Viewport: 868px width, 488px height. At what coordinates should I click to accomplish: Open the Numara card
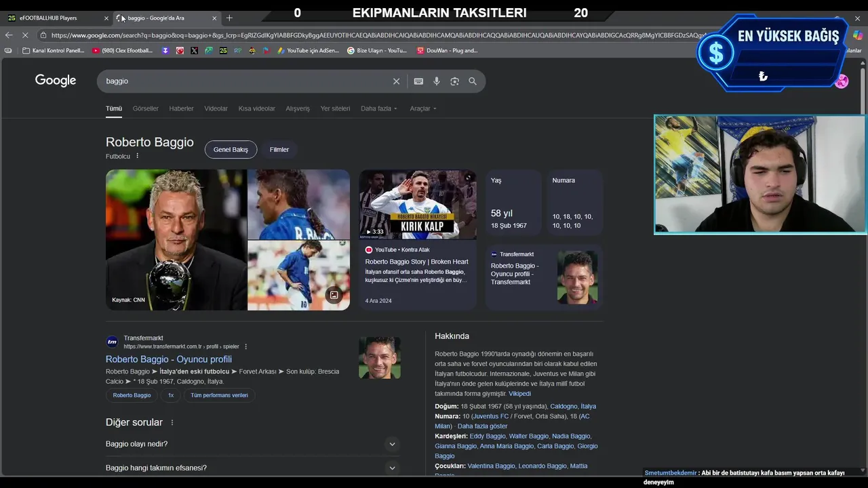tap(574, 203)
